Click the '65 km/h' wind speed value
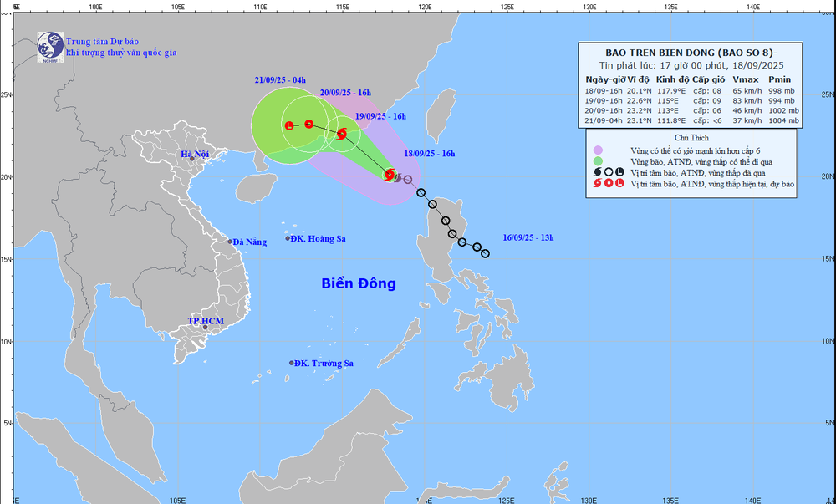Image resolution: width=836 pixels, height=504 pixels. (747, 91)
